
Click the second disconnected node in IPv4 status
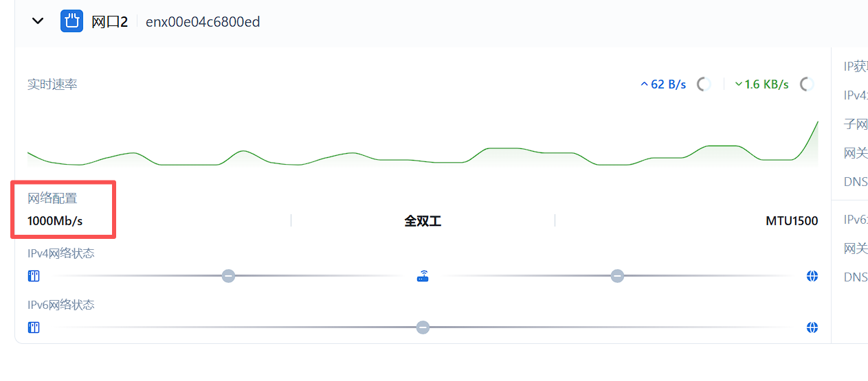[x=617, y=276]
